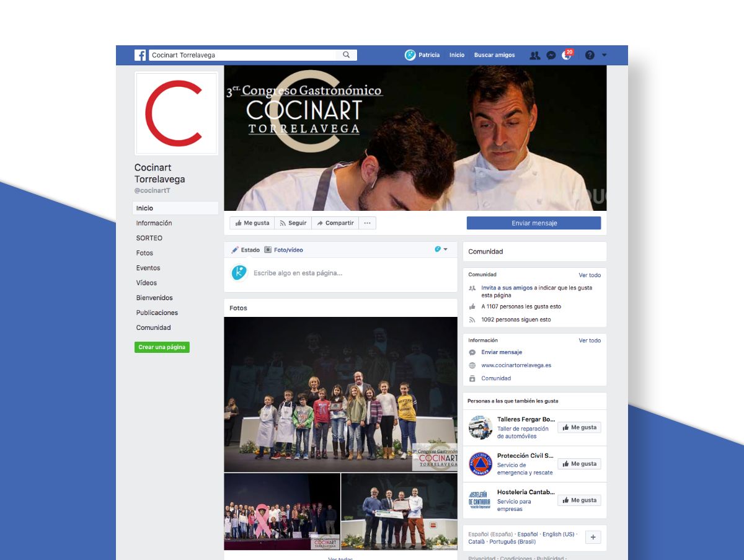Click Ver todo in Información section
The height and width of the screenshot is (560, 744).
coord(590,340)
